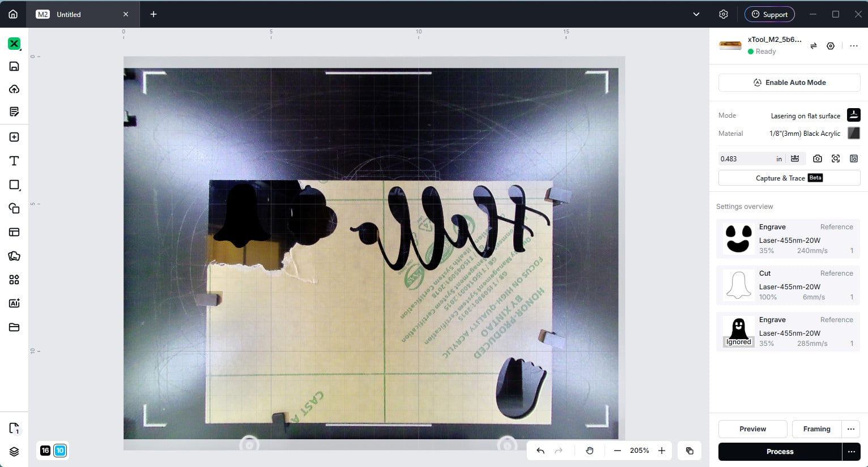Start the job with Process
This screenshot has height=467, width=868.
tap(780, 452)
